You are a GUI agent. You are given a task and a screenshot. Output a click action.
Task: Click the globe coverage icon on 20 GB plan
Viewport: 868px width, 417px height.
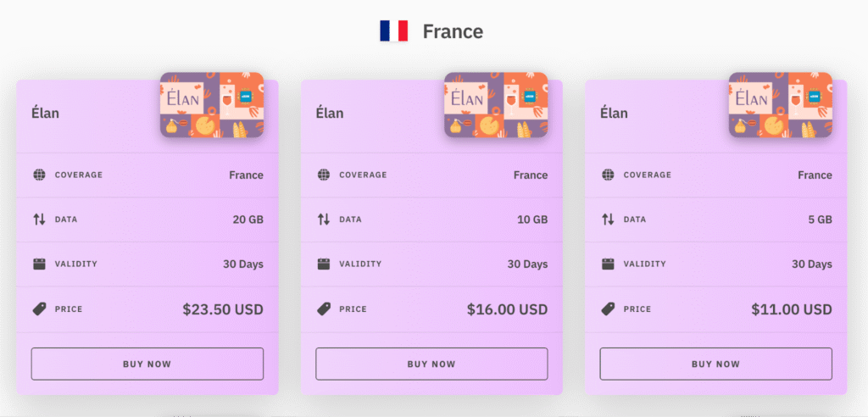[39, 175]
